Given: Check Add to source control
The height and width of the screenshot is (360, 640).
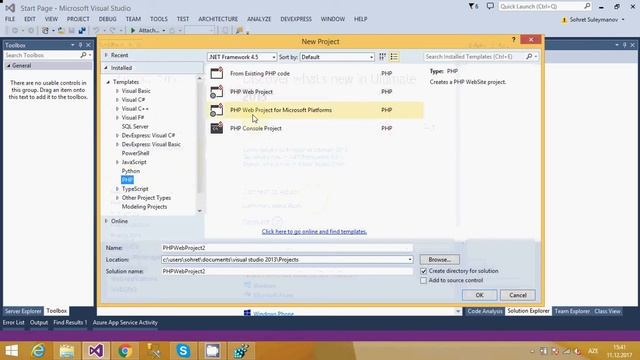Looking at the screenshot, I should pos(423,280).
